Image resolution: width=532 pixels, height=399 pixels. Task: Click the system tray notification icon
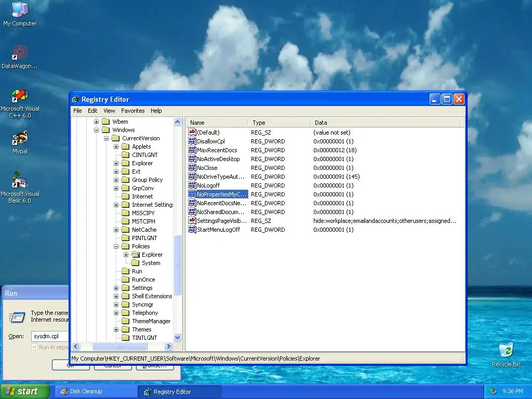point(494,391)
